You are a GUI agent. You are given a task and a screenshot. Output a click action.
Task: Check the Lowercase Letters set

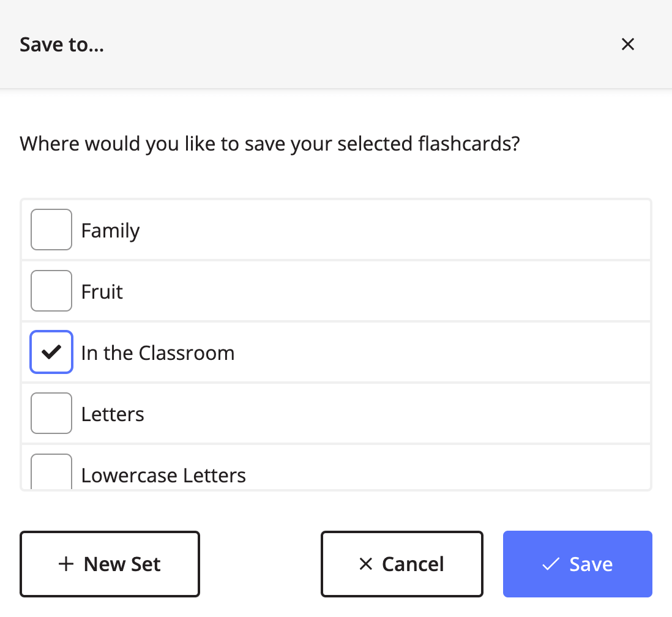[51, 471]
